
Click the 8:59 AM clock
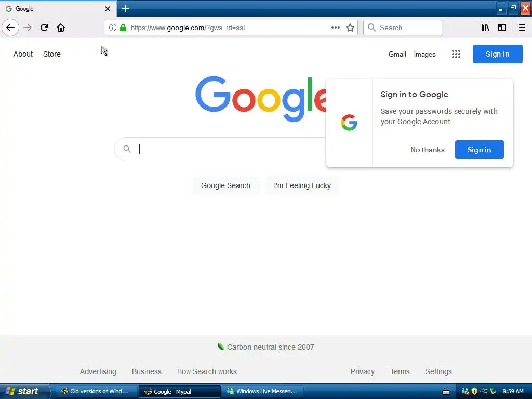tap(513, 391)
